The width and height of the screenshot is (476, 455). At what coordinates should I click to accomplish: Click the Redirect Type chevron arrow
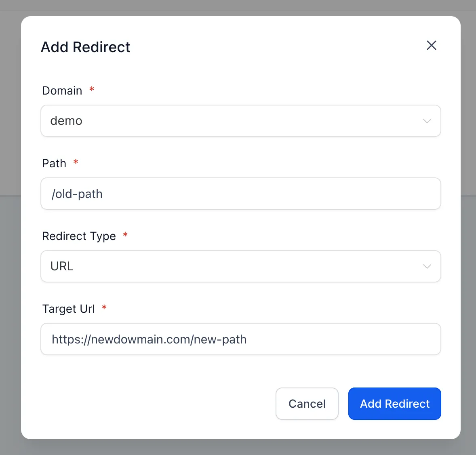pos(427,266)
